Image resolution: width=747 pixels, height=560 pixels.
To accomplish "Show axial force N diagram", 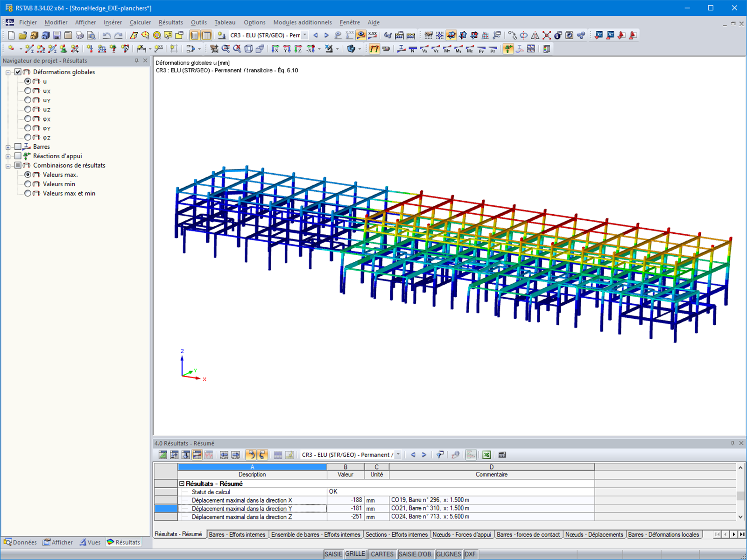I will [413, 49].
